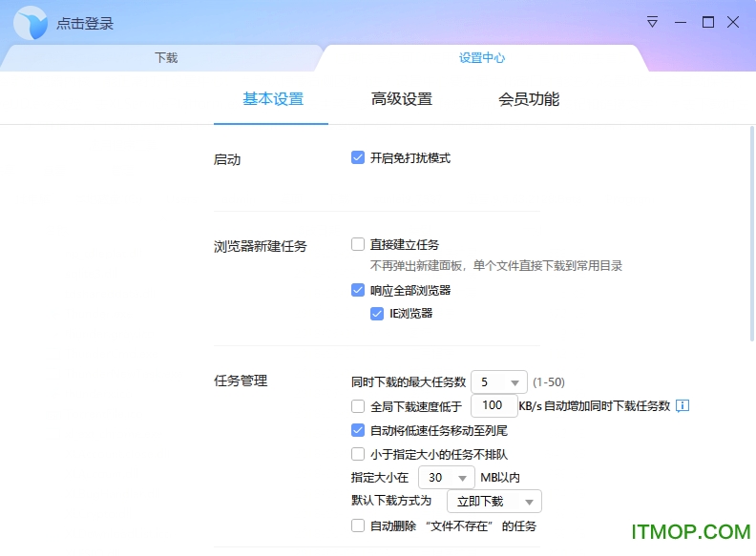Close the Xunlei window
756x556 pixels.
[734, 22]
